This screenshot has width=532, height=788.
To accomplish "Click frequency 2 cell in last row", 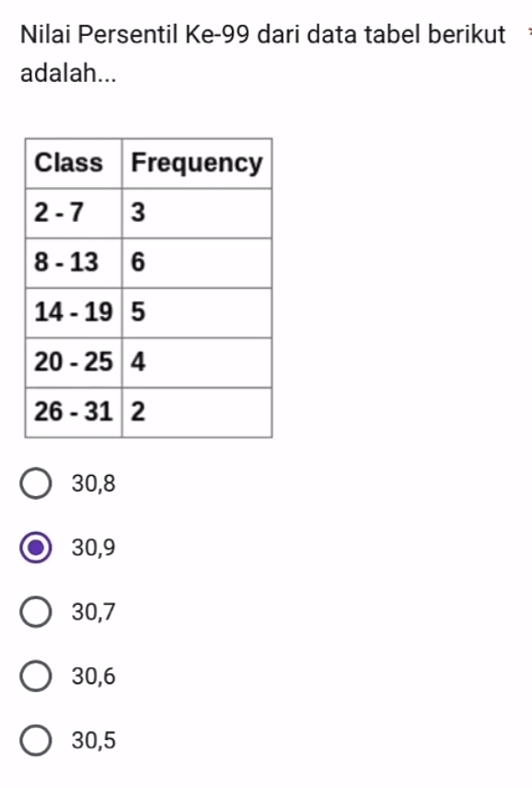I will coord(197,412).
